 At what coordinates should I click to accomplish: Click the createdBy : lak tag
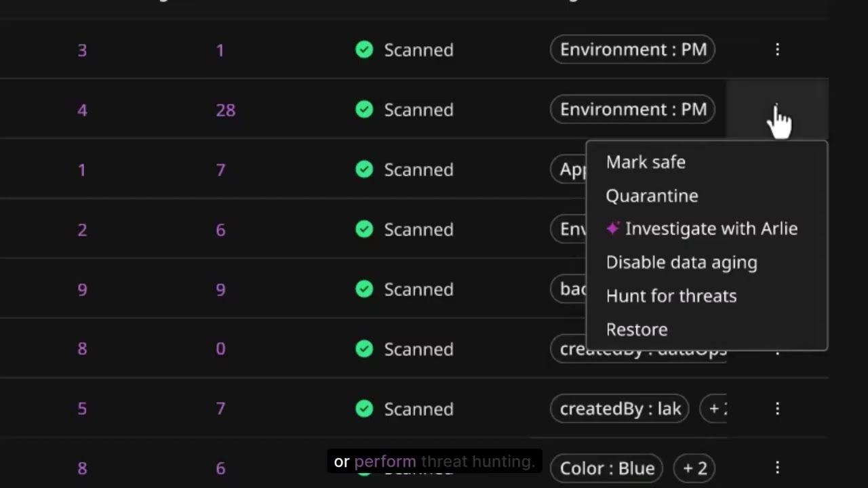click(x=620, y=409)
